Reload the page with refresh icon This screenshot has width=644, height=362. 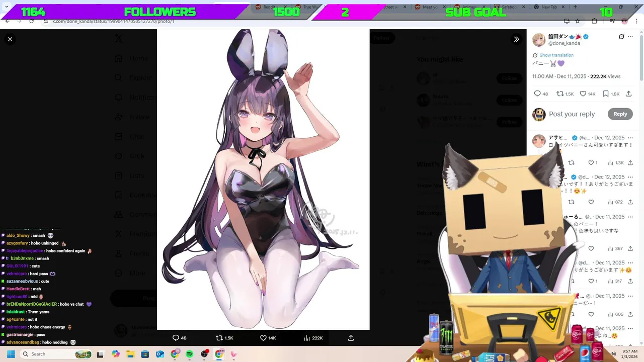point(32,21)
